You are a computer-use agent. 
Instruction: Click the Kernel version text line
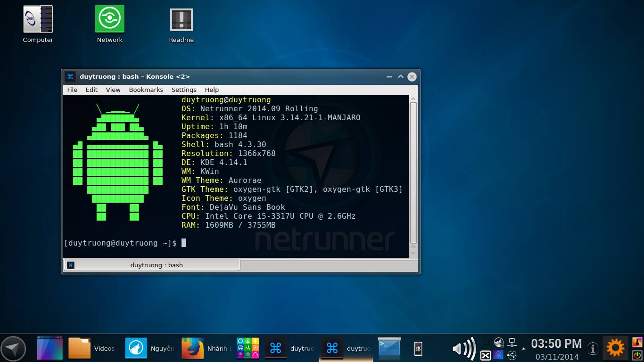pyautogui.click(x=271, y=117)
